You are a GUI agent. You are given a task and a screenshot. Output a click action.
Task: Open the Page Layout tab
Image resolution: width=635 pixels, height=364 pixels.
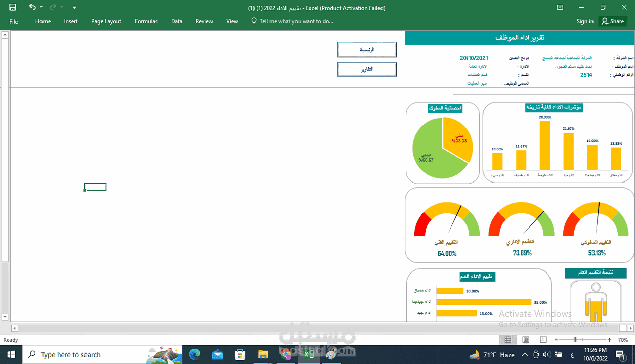[x=106, y=21]
